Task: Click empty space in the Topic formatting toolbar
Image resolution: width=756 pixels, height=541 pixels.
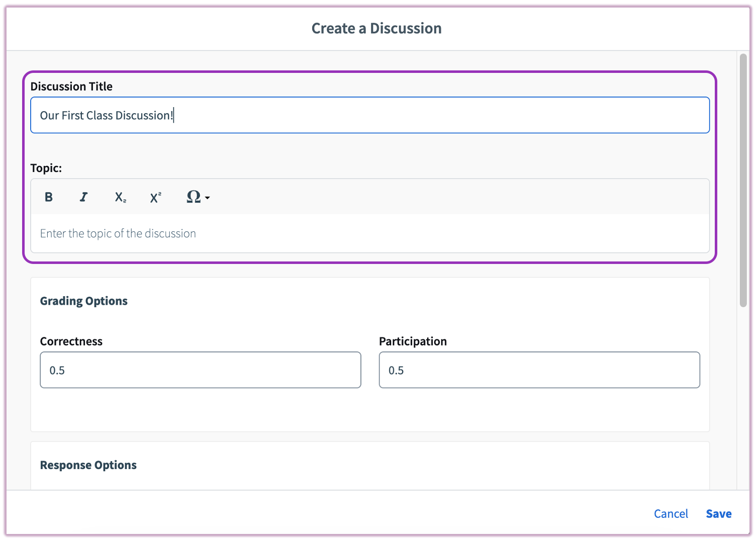Action: [x=452, y=197]
